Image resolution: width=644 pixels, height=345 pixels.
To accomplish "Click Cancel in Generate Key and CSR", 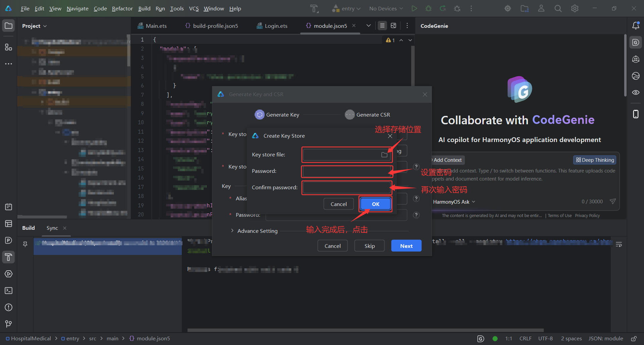I will pos(333,246).
